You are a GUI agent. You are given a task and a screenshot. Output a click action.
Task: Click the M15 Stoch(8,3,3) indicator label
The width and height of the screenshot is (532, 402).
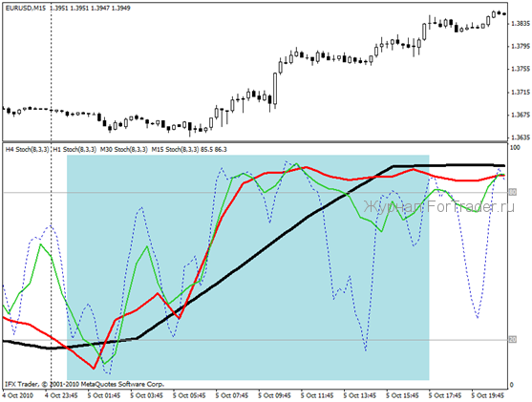175,149
